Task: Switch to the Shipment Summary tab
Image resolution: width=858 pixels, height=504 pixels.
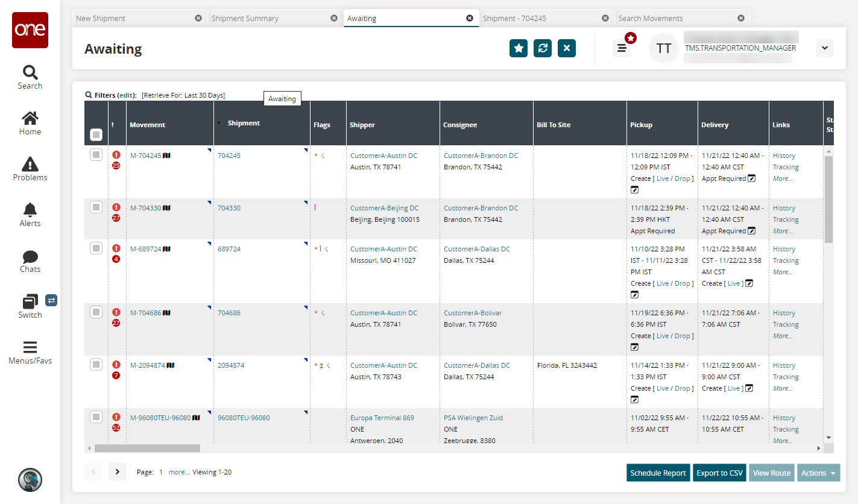Action: coord(245,18)
